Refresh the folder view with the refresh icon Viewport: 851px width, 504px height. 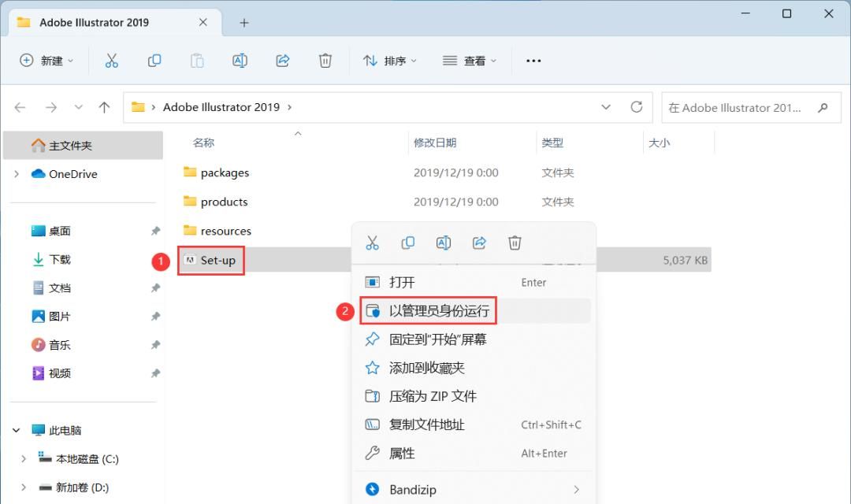pos(637,107)
